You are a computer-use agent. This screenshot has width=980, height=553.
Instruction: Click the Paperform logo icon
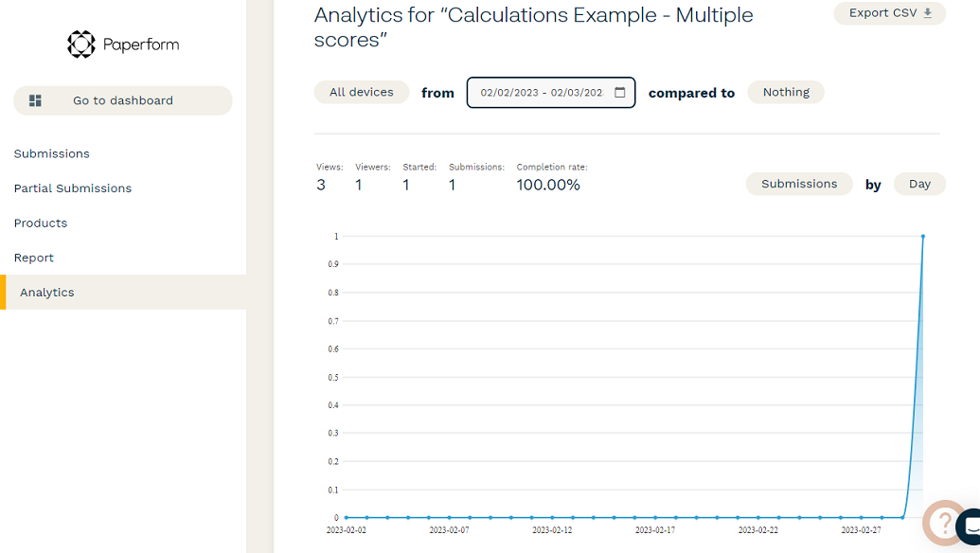click(x=81, y=45)
